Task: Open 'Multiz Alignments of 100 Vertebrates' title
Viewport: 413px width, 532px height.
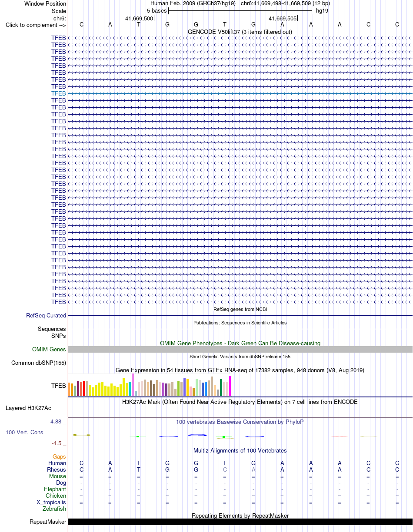Action: coord(240,450)
